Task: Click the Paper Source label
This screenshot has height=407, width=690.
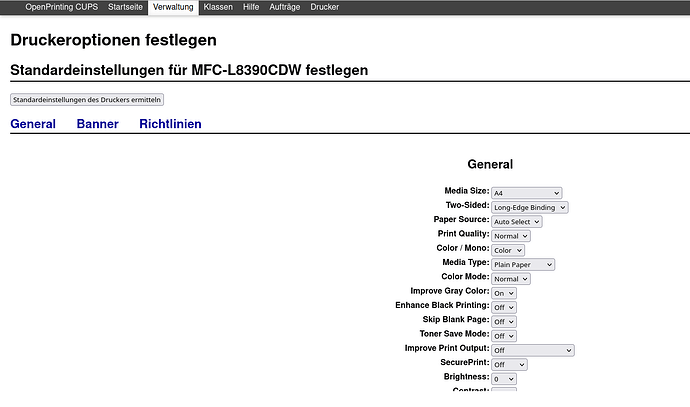Action: (462, 220)
